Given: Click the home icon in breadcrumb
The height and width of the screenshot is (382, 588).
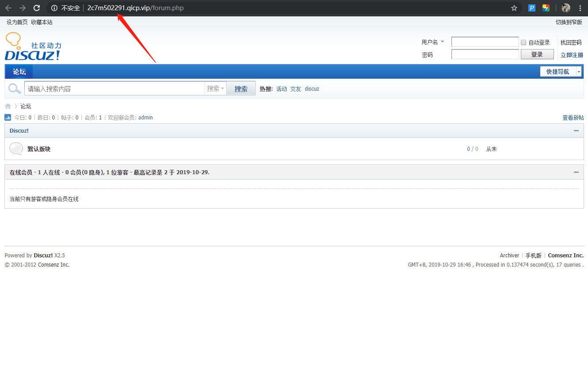Looking at the screenshot, I should point(8,106).
